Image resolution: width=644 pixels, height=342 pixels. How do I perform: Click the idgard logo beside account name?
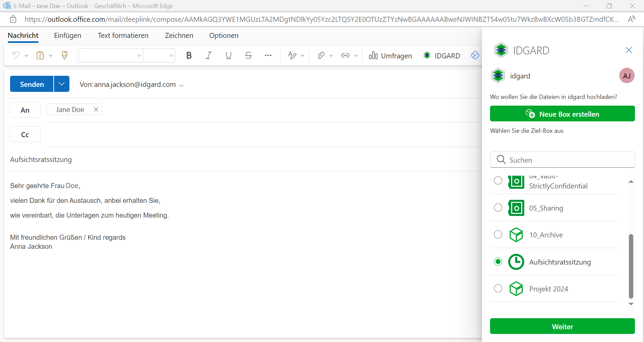tap(498, 75)
